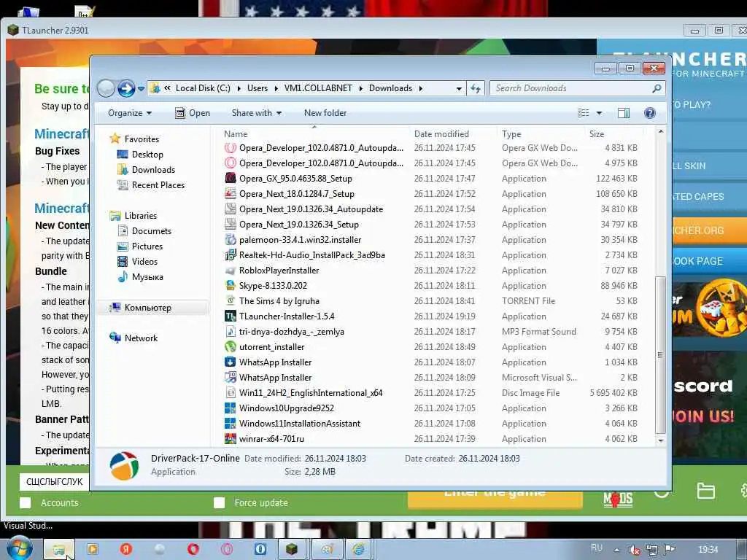Click the Forward navigation arrow in Explorer
This screenshot has width=747, height=560.
coord(125,88)
